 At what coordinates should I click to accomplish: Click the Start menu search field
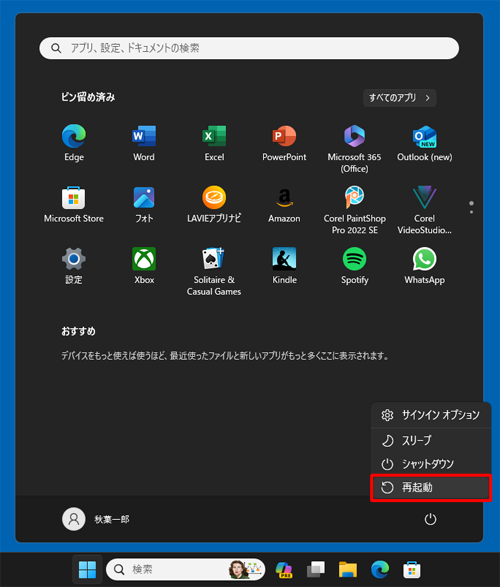[249, 48]
